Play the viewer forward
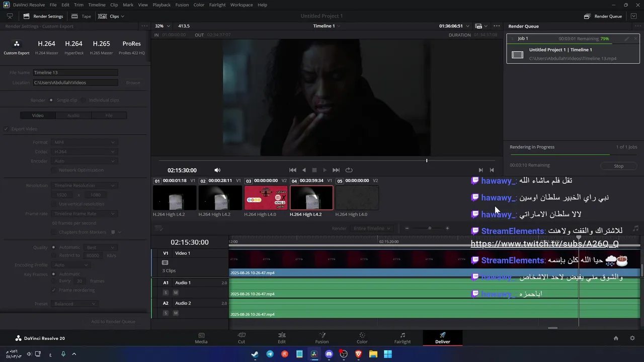The width and height of the screenshot is (644, 362). pos(325,170)
